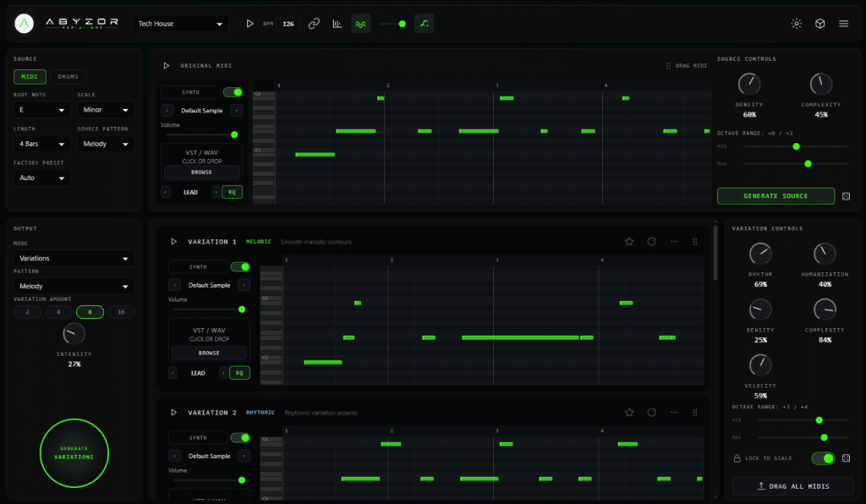Viewport: 866px width, 504px height.
Task: Set variation amount to 16
Action: pos(121,312)
